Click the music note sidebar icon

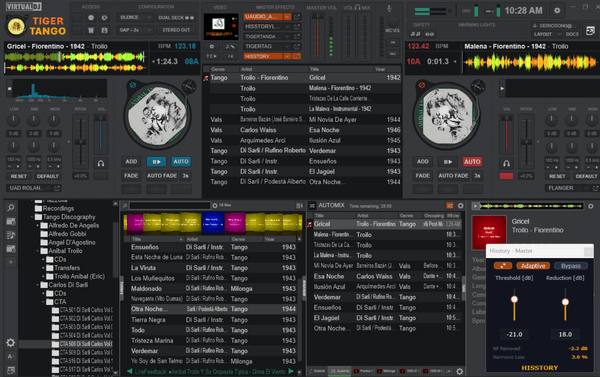11,235
